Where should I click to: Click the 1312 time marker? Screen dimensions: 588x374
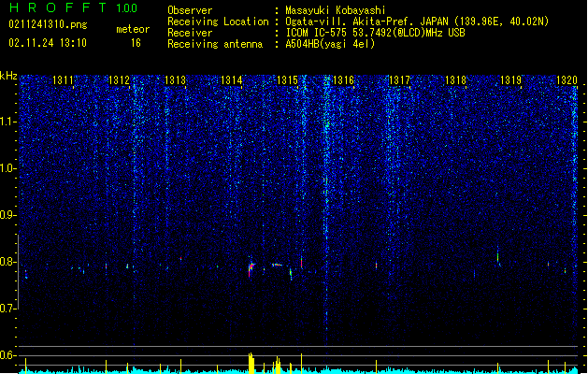(119, 79)
